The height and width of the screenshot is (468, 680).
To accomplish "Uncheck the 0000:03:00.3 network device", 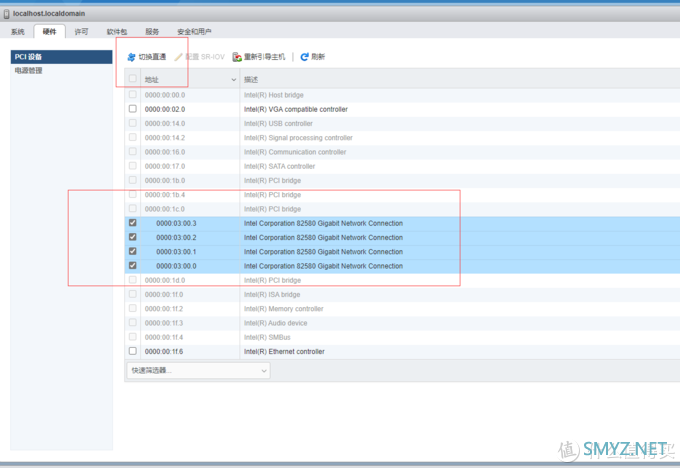I will [133, 223].
